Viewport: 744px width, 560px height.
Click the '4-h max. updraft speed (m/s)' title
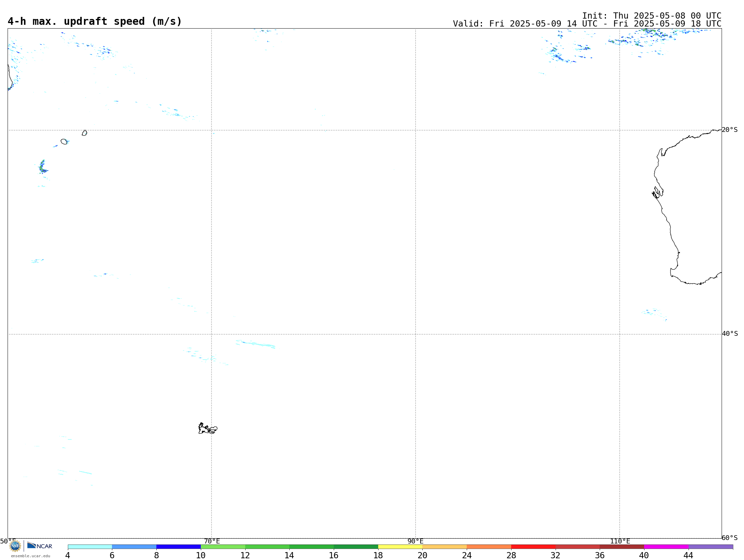pos(95,21)
